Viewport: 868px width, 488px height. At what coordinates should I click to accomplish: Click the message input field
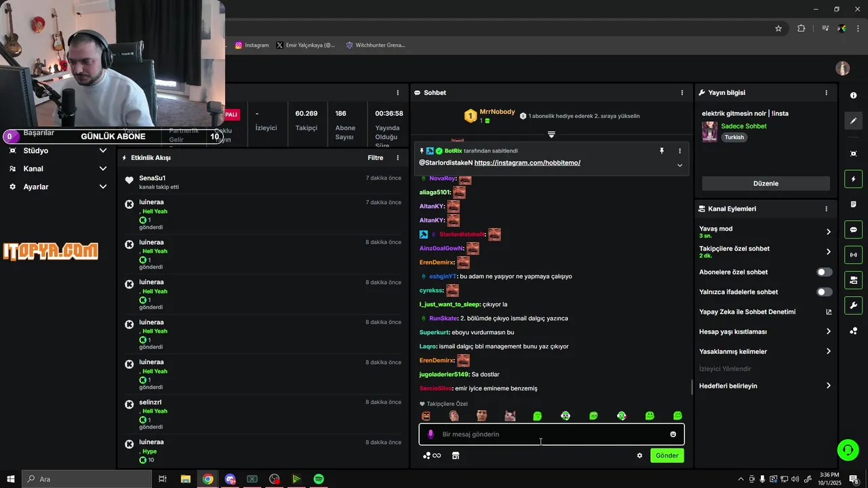(x=551, y=434)
